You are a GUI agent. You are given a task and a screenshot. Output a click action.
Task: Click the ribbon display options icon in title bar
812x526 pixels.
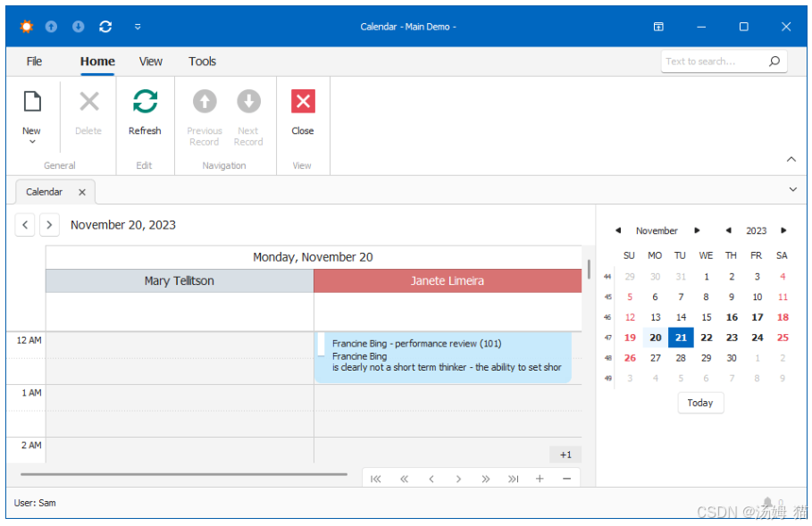658,27
